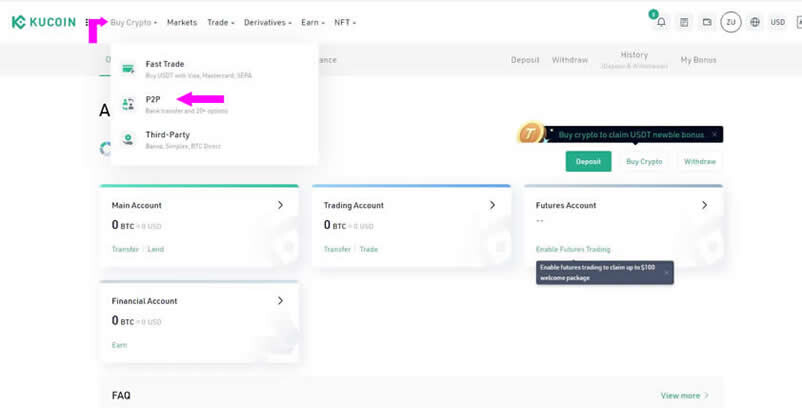Expand Main Account with its chevron
Screen dimensions: 802x408
click(x=280, y=205)
